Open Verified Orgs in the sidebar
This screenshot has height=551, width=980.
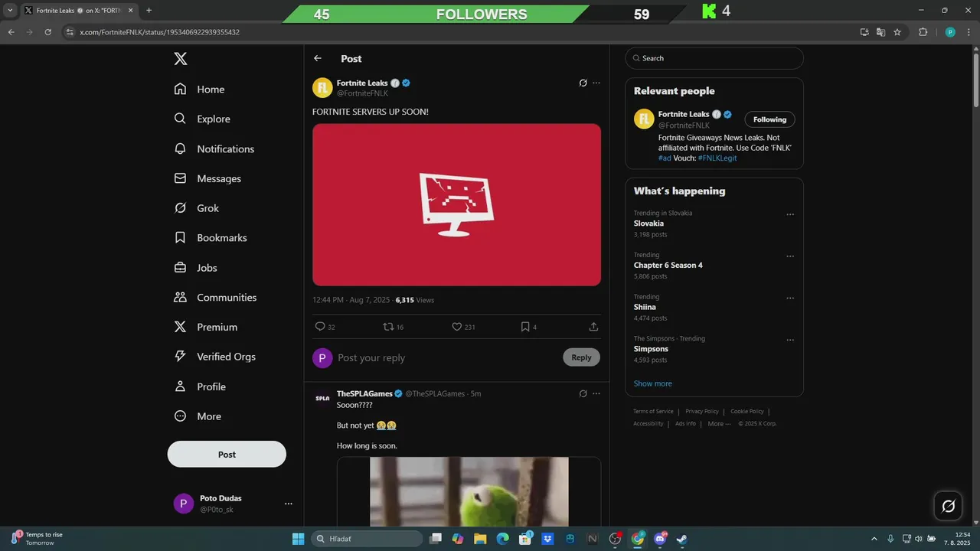tap(215, 357)
